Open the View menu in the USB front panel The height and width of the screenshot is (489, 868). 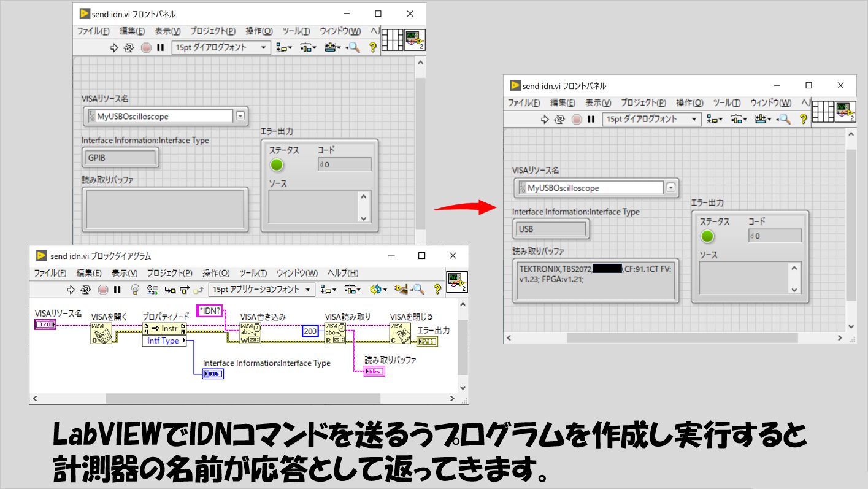597,103
